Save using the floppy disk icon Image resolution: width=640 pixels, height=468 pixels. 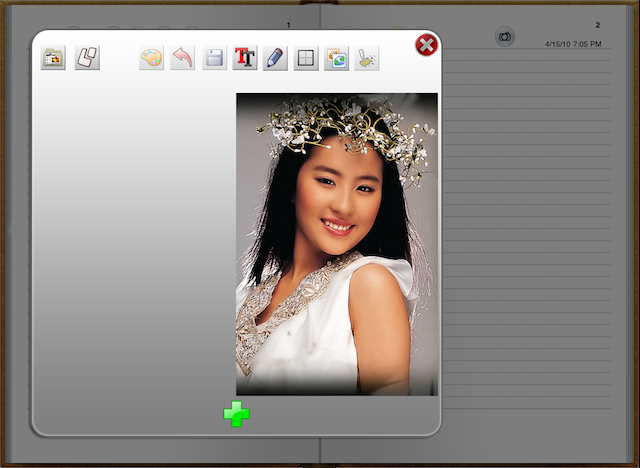(x=214, y=58)
